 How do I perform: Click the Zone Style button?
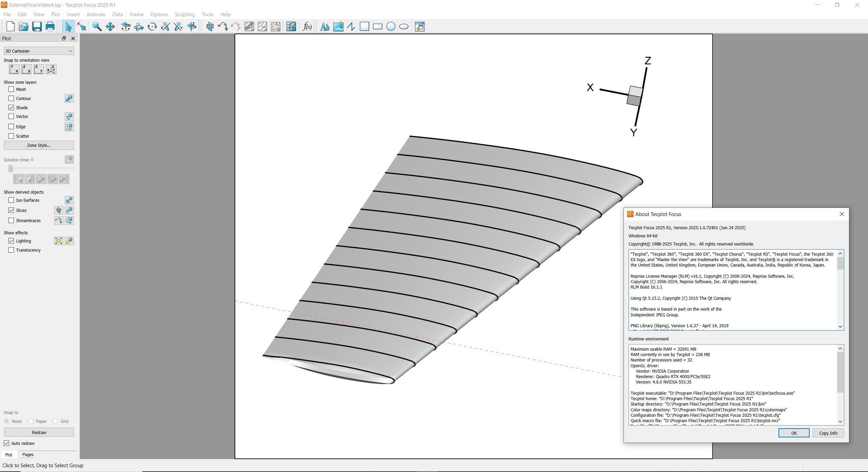39,145
